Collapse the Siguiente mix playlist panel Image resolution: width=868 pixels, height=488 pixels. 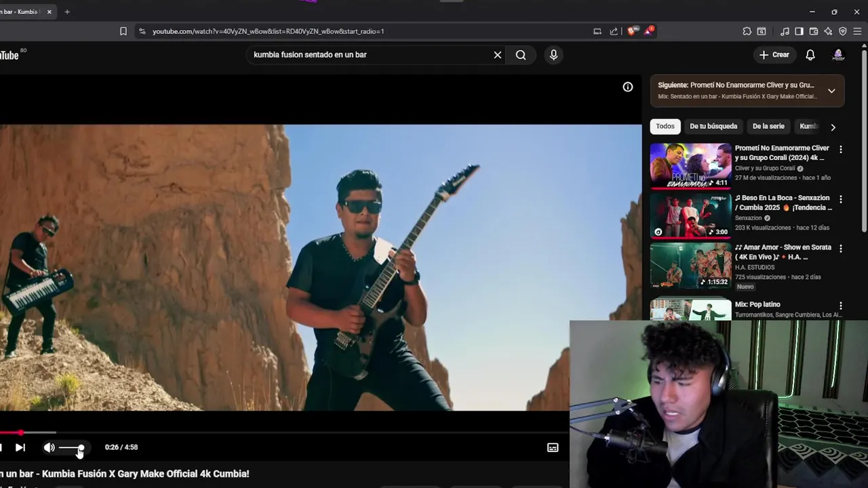click(831, 91)
